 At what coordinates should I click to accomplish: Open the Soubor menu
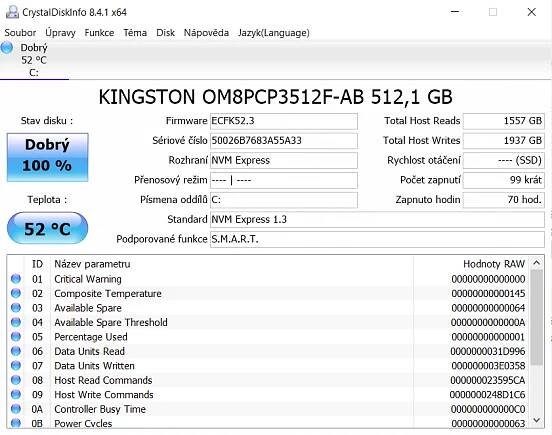point(20,33)
